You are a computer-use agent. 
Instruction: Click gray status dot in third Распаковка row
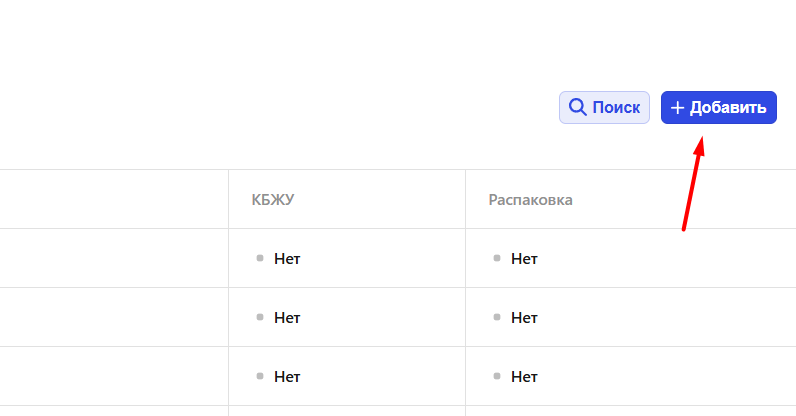(497, 376)
